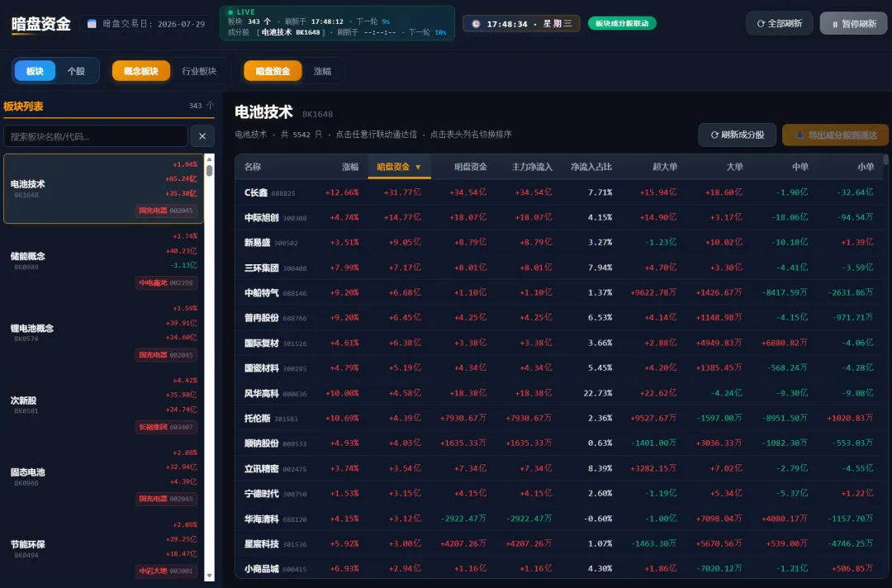Click the 星宸科技 301536 stock row
The image size is (892, 588).
[x=559, y=543]
